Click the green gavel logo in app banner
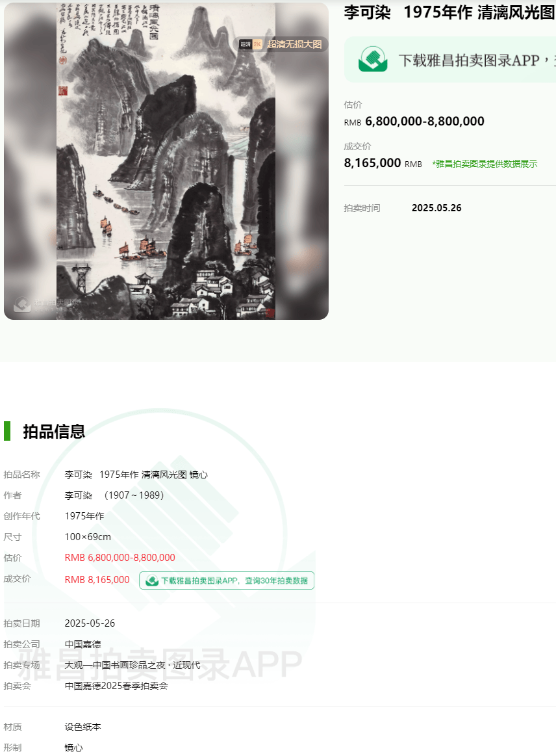Screen dimensions: 556x756 point(372,59)
